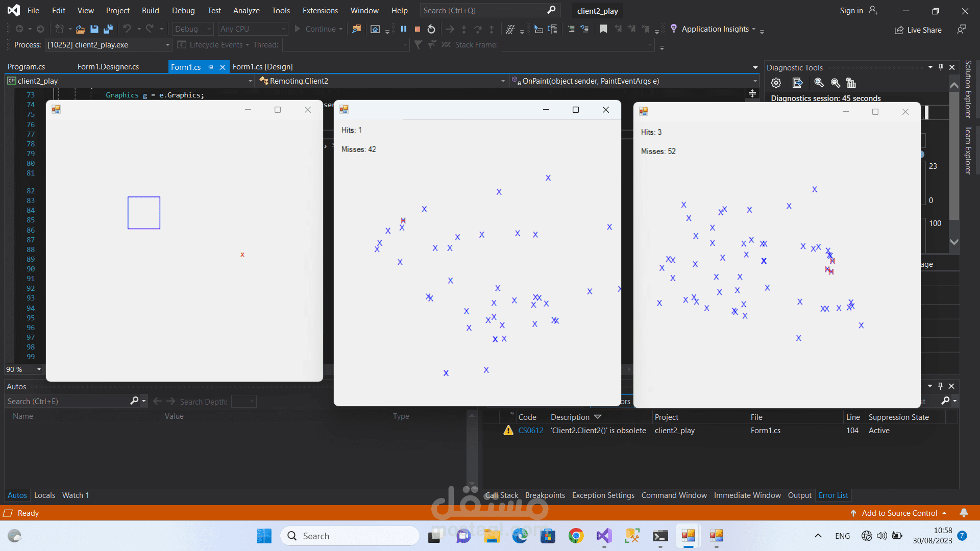Screen dimensions: 980x551
Task: Click the Application Insights icon
Action: click(673, 28)
